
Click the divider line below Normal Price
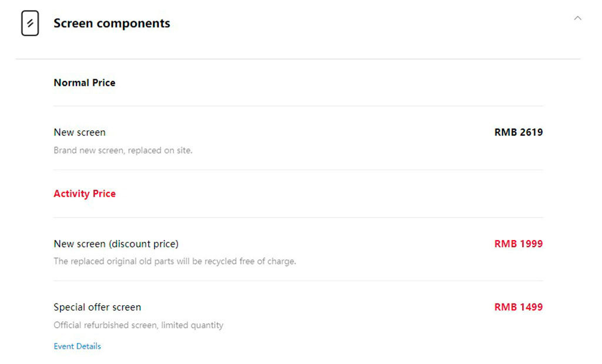[298, 106]
